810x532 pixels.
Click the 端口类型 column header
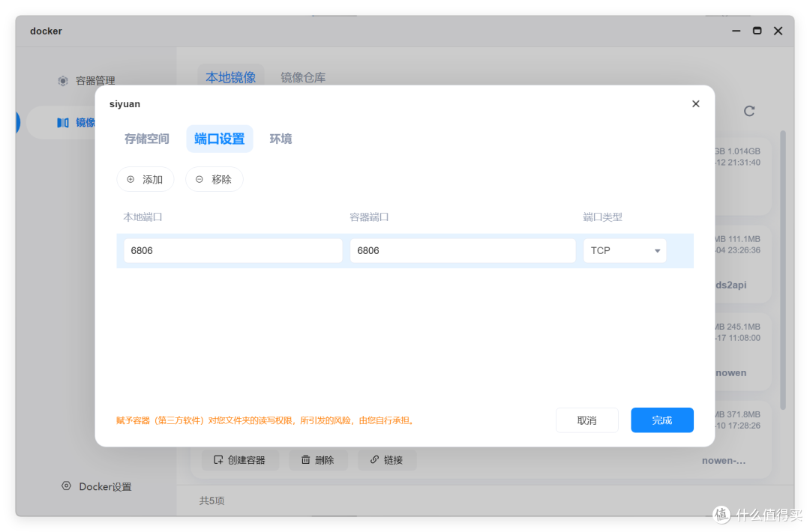[602, 217]
